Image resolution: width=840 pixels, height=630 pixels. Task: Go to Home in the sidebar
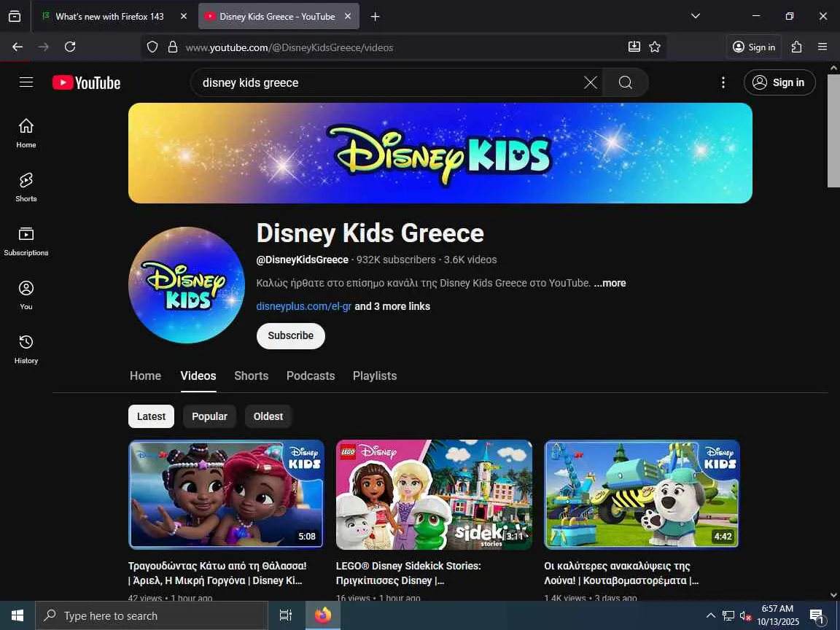click(x=26, y=133)
